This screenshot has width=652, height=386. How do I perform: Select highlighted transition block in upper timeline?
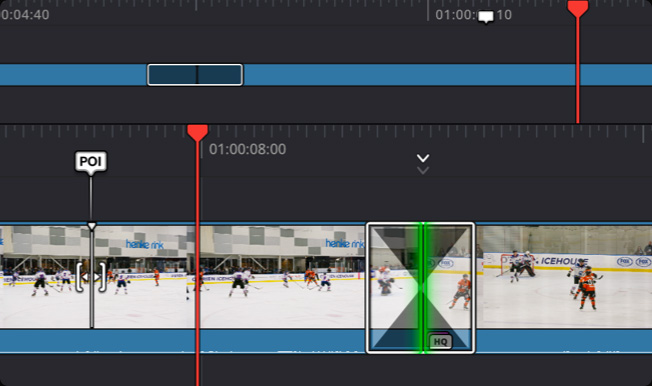pos(195,75)
